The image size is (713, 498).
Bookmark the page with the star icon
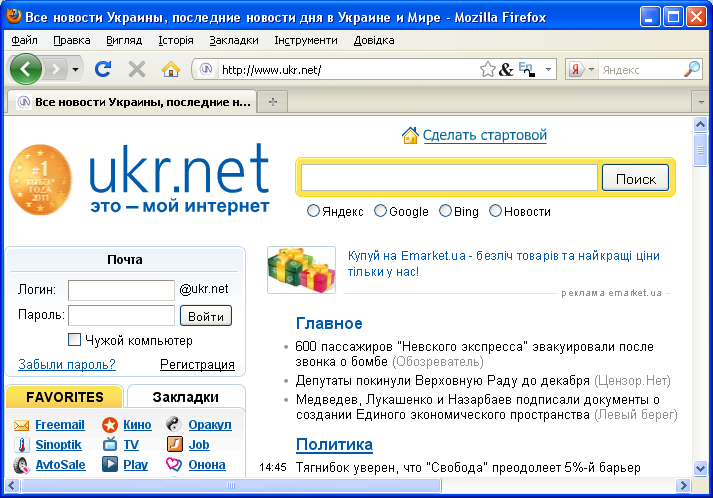(487, 70)
